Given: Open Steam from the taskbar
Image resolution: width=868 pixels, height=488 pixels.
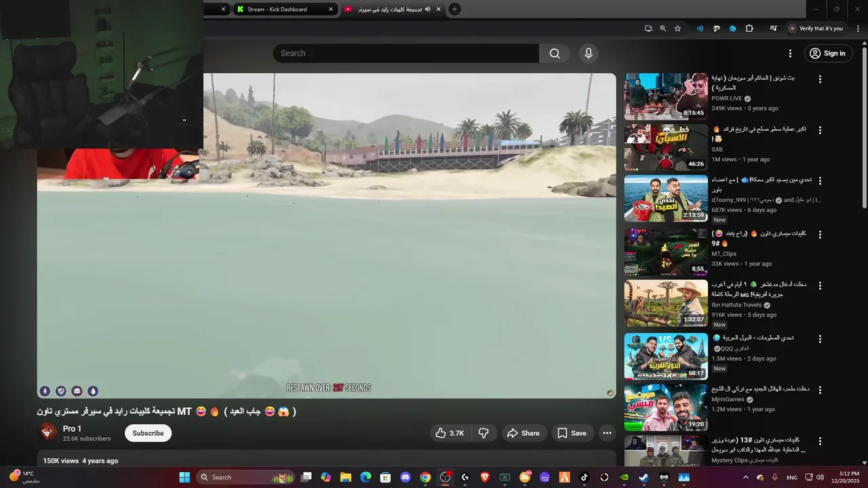Looking at the screenshot, I should coord(644,477).
